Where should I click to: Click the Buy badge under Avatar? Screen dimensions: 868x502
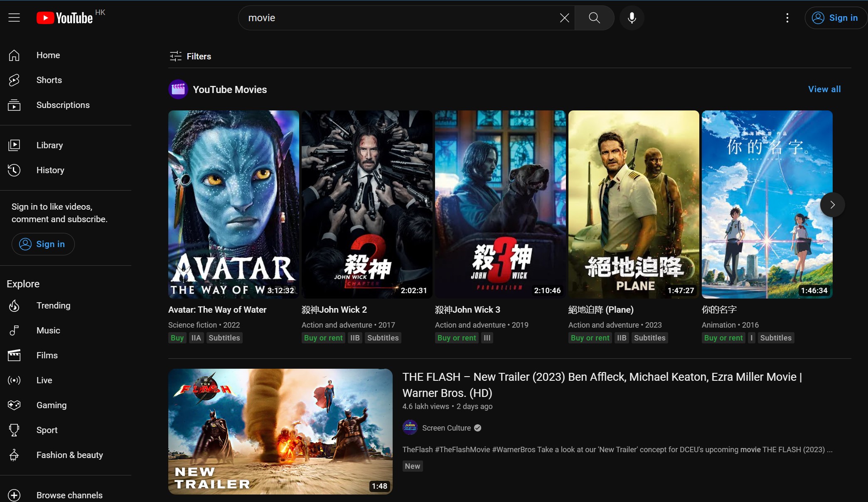click(177, 338)
